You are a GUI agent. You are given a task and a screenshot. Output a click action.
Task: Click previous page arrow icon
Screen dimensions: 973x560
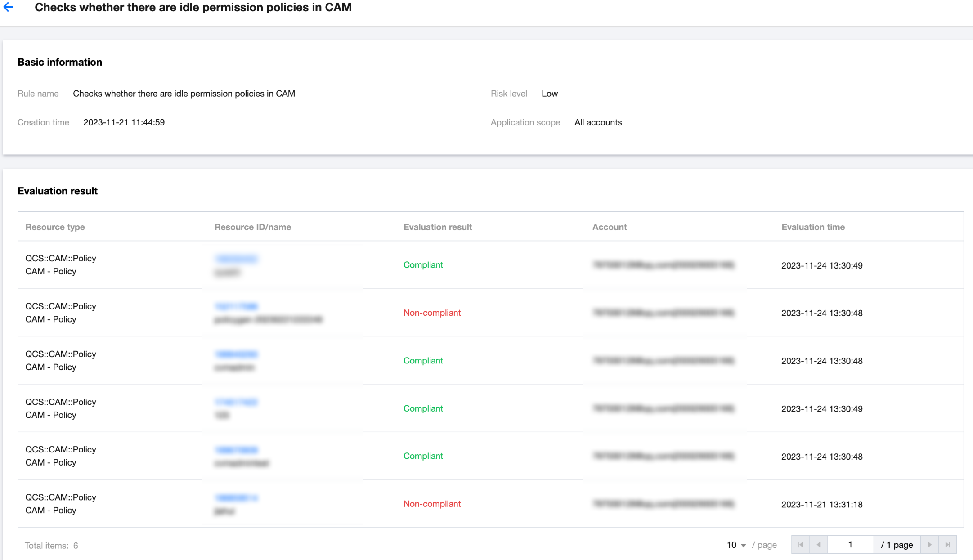pyautogui.click(x=818, y=545)
